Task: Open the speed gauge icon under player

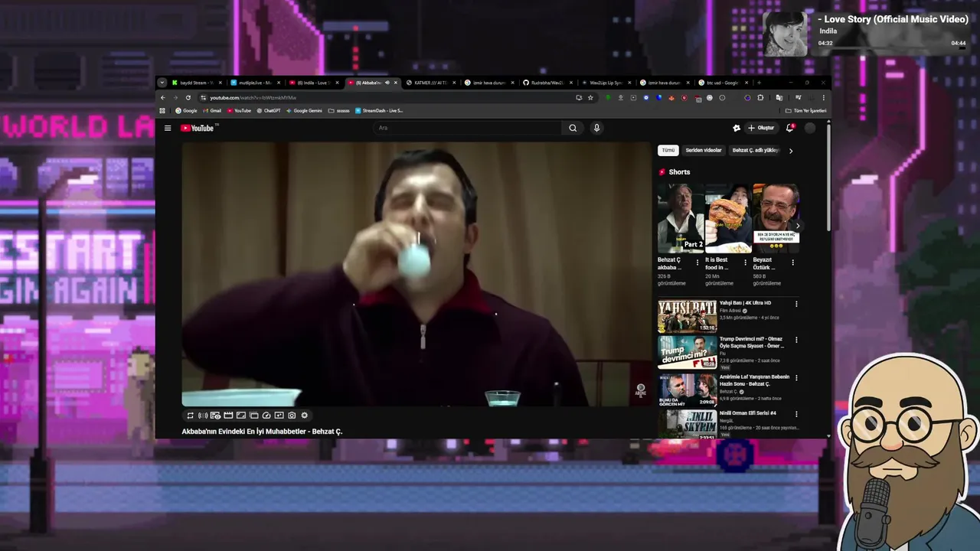Action: click(266, 416)
